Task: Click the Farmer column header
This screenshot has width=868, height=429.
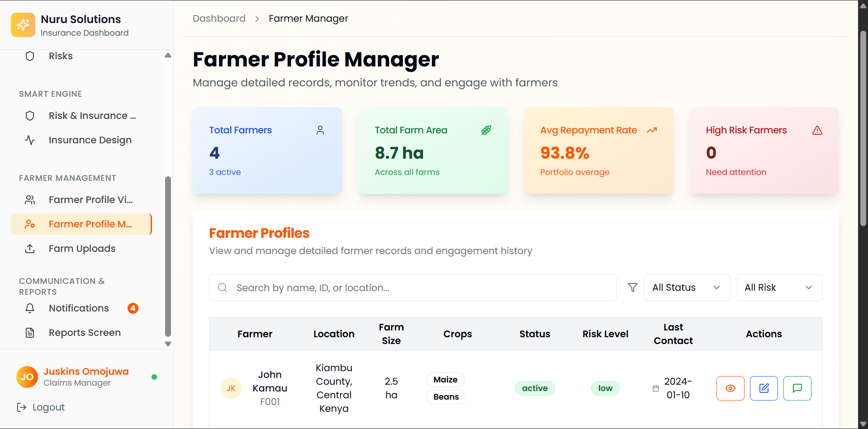Action: [255, 334]
